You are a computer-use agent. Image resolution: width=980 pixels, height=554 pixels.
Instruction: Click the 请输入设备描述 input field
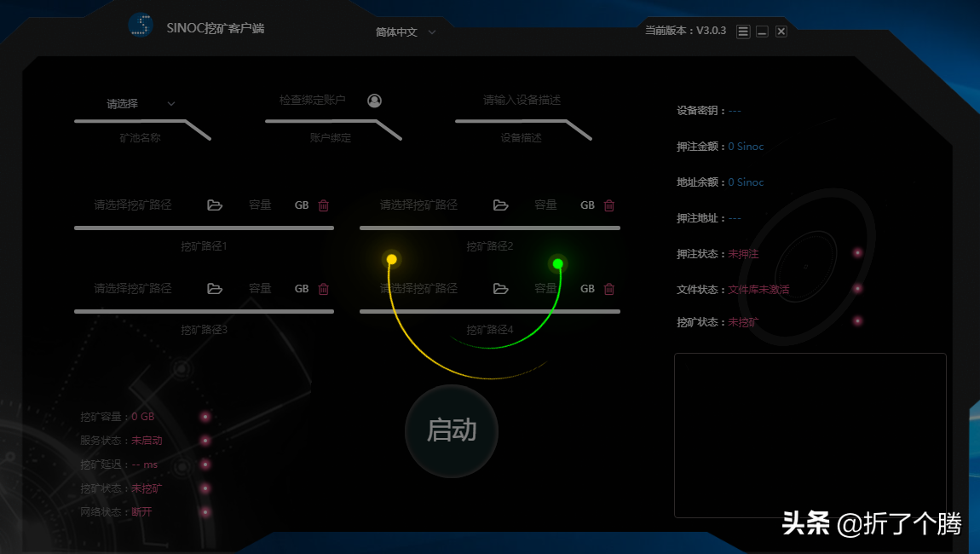coord(522,100)
